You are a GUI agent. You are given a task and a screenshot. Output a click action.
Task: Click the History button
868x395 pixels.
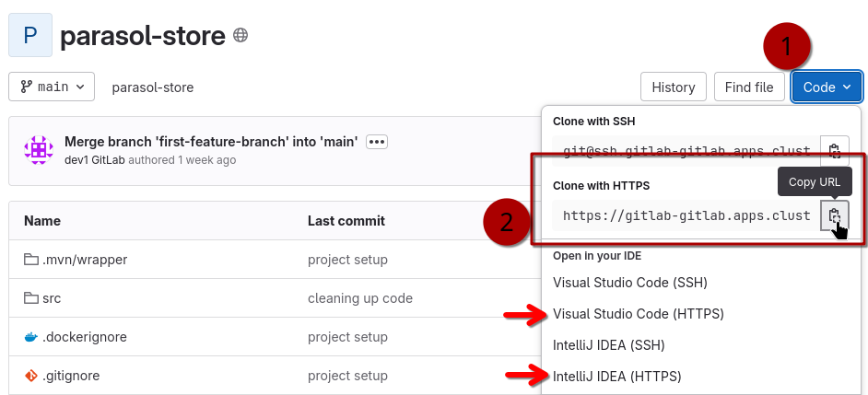pyautogui.click(x=673, y=87)
